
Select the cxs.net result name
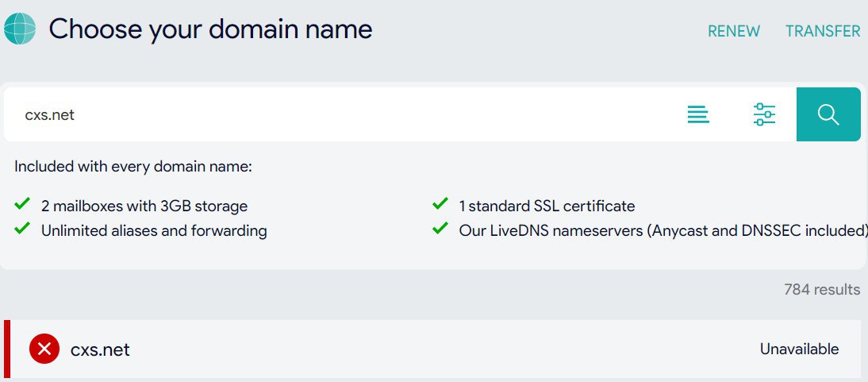point(100,349)
